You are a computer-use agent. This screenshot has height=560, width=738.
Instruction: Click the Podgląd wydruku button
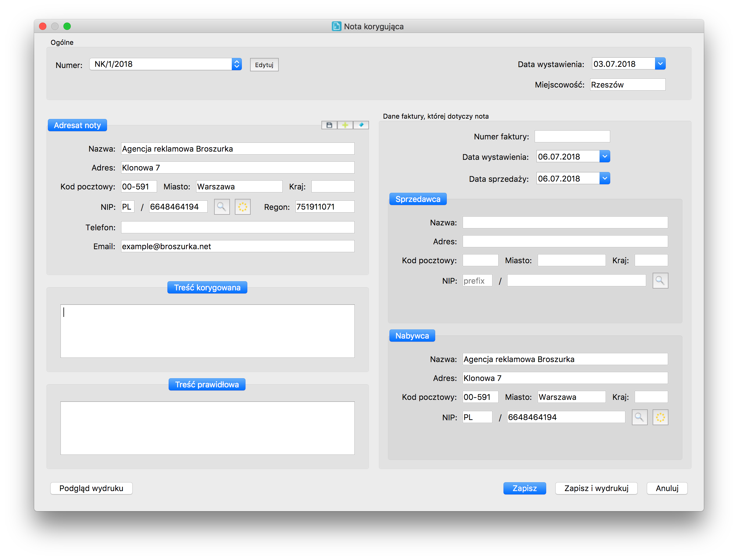click(91, 488)
